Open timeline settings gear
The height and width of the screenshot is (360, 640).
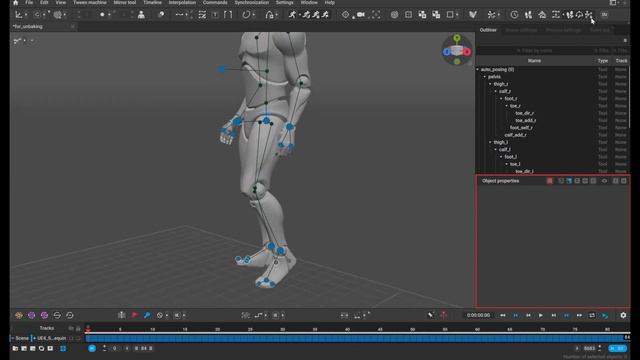point(623,315)
